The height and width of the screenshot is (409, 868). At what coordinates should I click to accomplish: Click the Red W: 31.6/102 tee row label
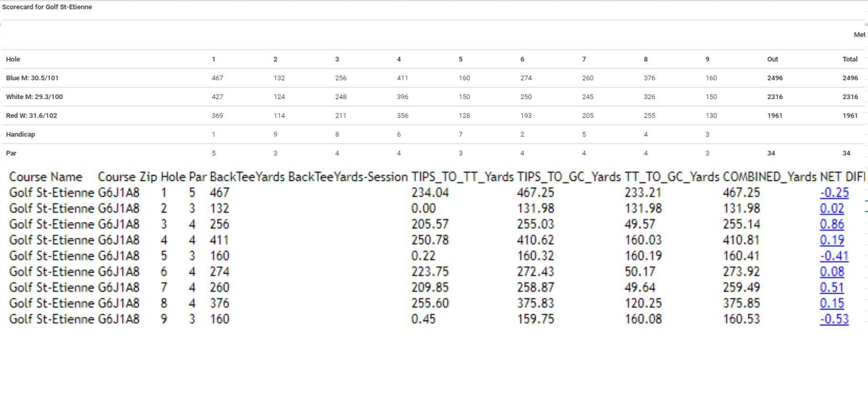tap(31, 115)
